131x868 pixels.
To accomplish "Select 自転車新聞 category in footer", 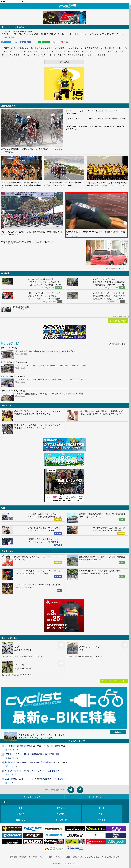I will pos(61,814).
